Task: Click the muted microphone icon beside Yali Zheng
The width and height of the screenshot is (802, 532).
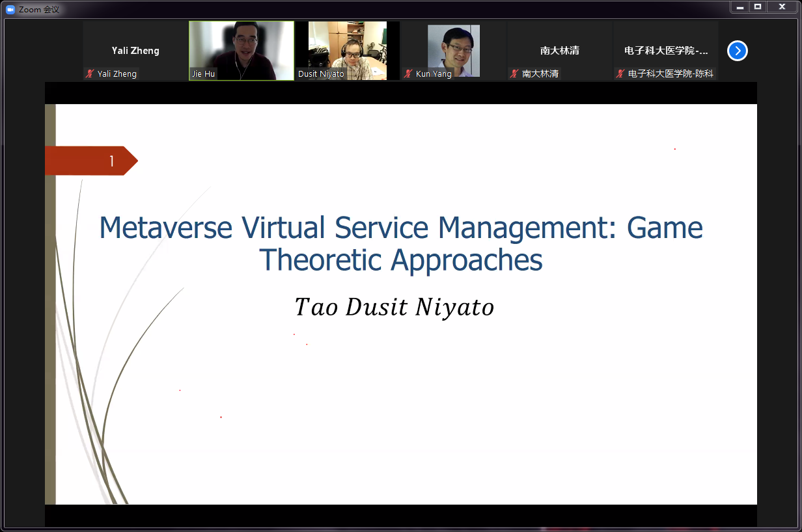Action: tap(90, 74)
